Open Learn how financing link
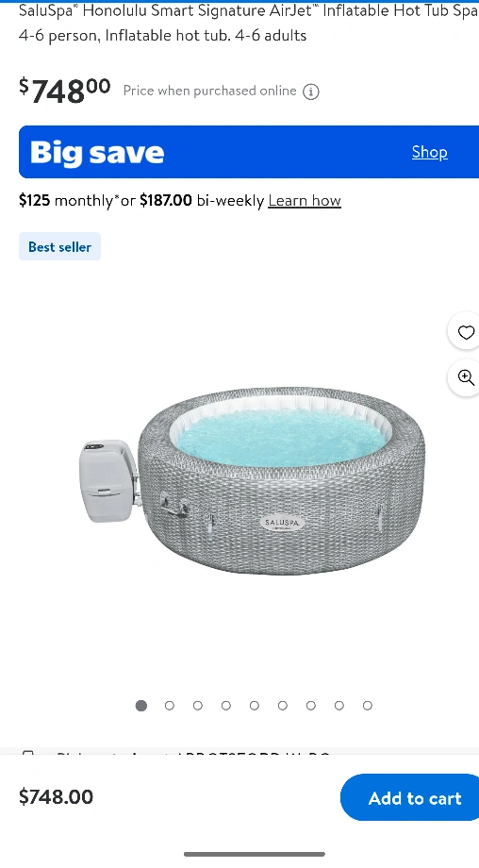This screenshot has width=479, height=868. coord(305,200)
